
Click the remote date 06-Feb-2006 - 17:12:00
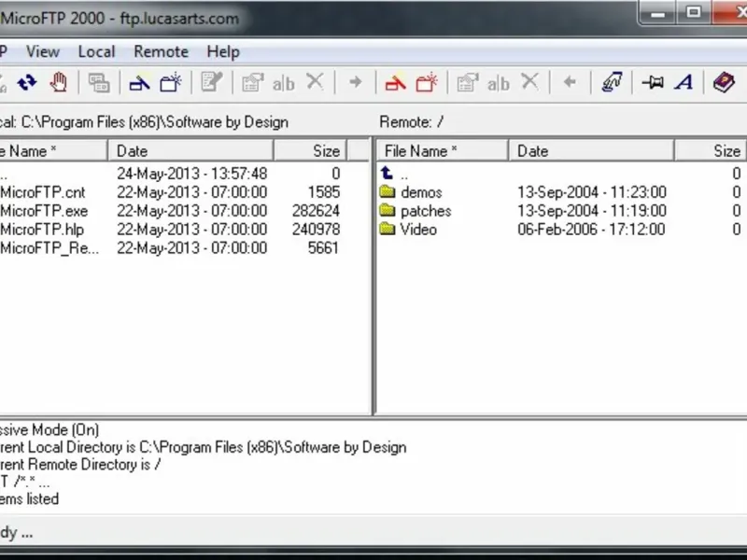click(591, 230)
